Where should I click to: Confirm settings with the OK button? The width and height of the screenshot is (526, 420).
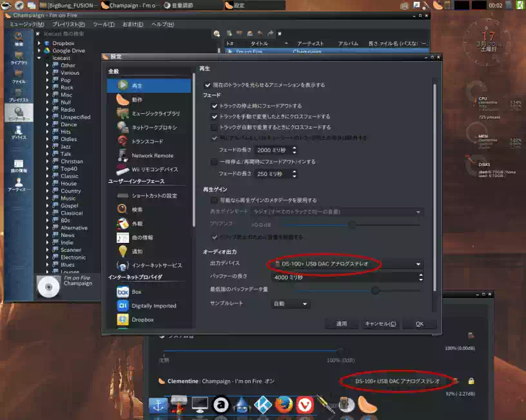(x=420, y=324)
